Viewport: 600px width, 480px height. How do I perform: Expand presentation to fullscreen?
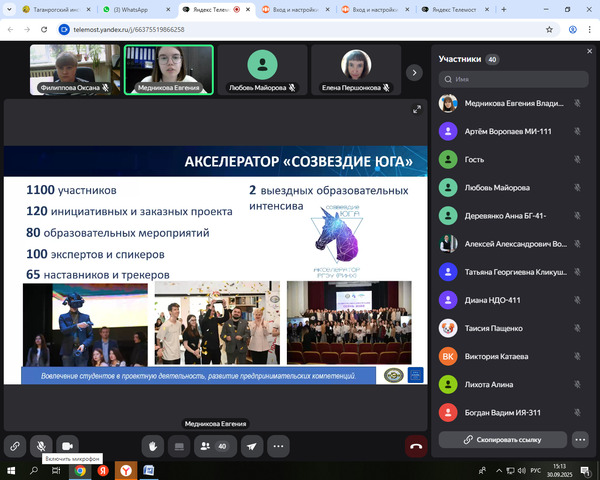click(x=417, y=110)
